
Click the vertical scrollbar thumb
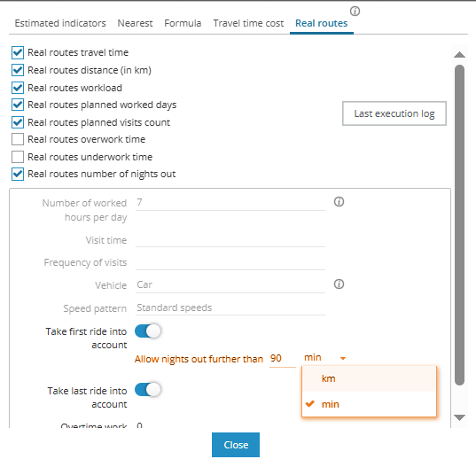[460, 225]
